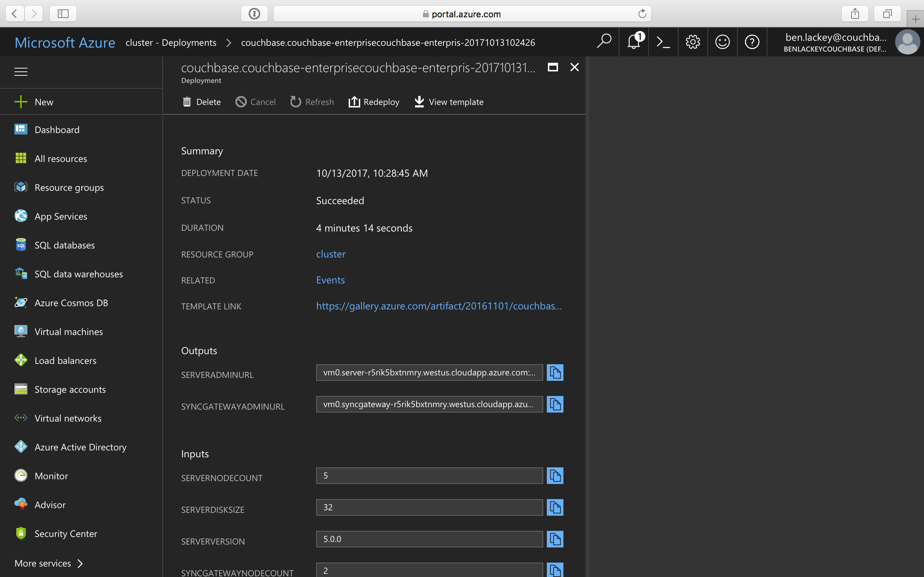924x577 pixels.
Task: Open the Events related link
Action: point(330,280)
